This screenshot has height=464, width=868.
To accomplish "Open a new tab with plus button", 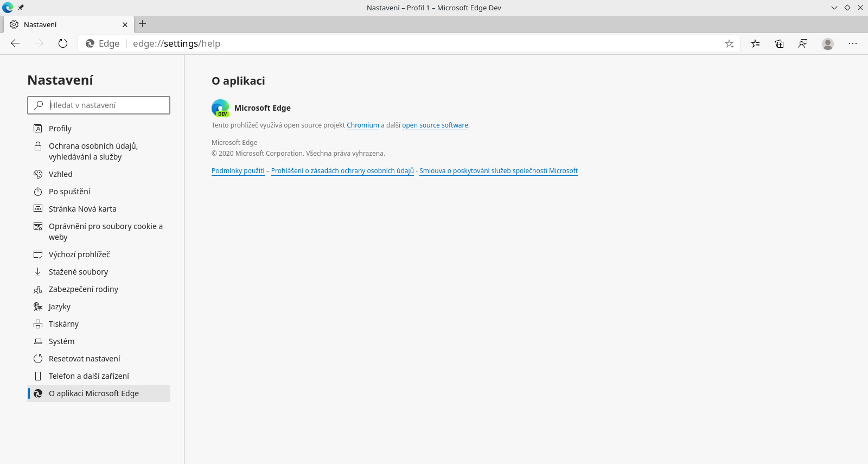I will click(143, 24).
